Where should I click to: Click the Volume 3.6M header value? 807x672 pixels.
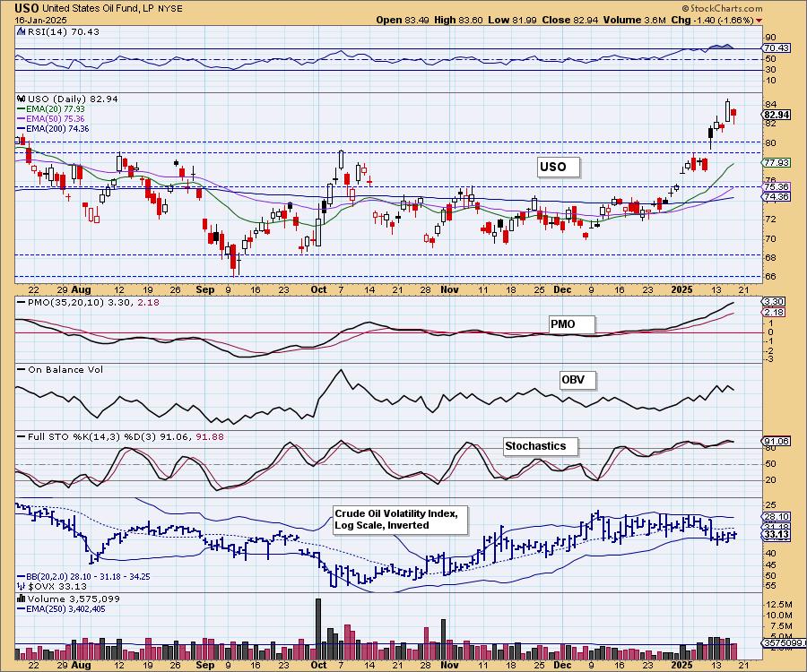click(635, 20)
